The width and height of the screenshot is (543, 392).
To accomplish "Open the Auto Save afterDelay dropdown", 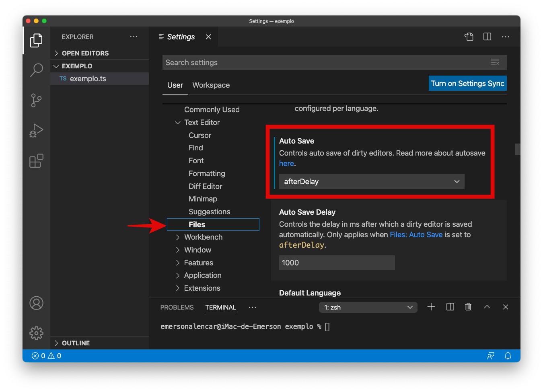I will (x=372, y=181).
